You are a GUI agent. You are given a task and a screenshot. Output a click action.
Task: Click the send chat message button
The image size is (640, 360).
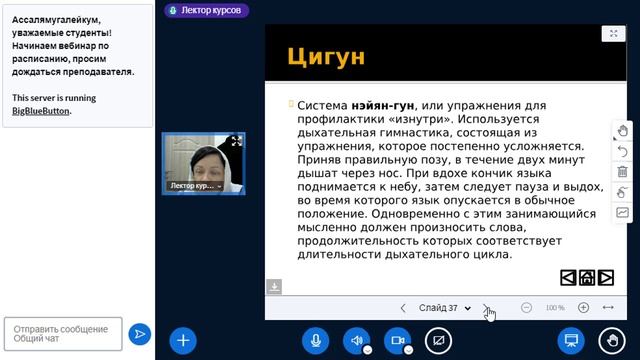(140, 334)
